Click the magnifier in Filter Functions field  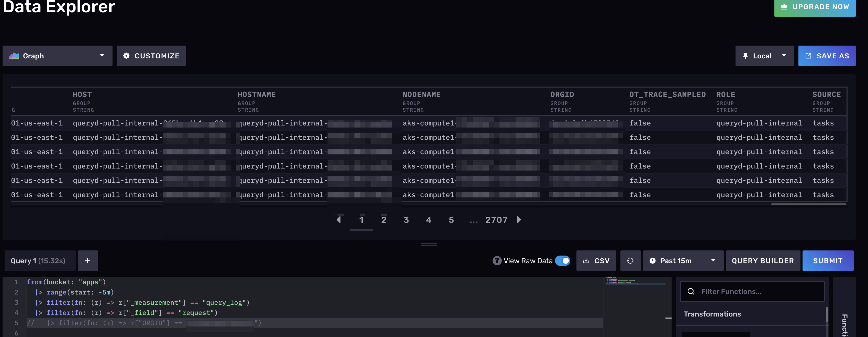click(x=692, y=291)
